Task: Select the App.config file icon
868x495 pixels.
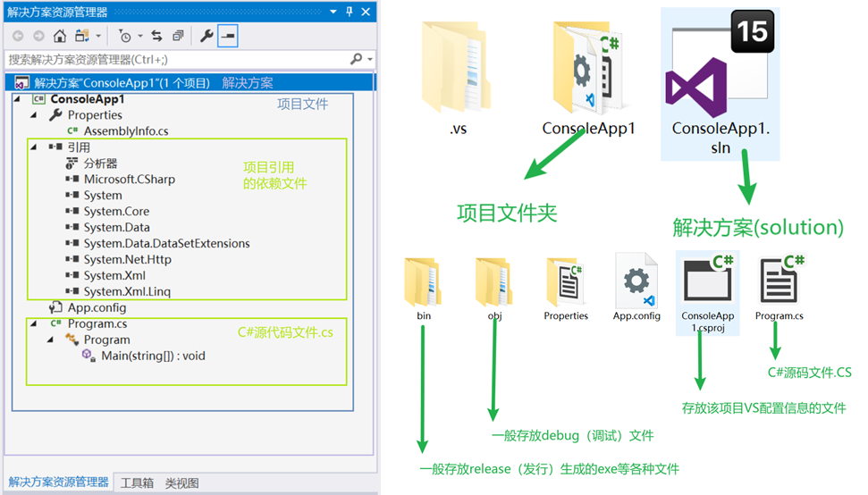Action: pyautogui.click(x=636, y=281)
